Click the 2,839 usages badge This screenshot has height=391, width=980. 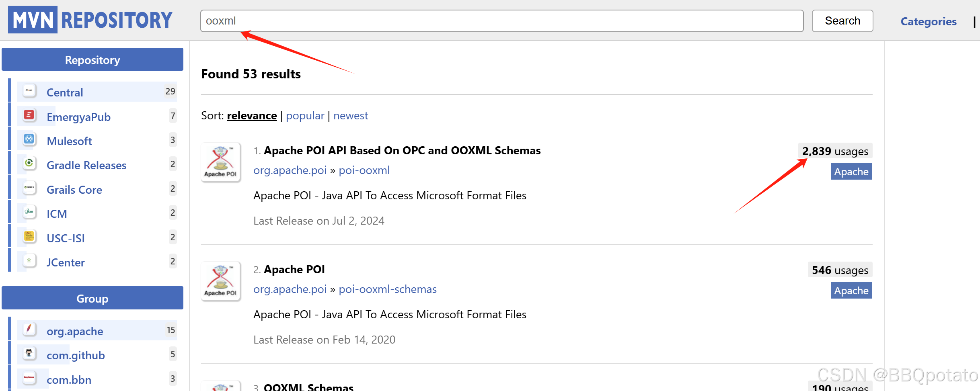(x=835, y=151)
